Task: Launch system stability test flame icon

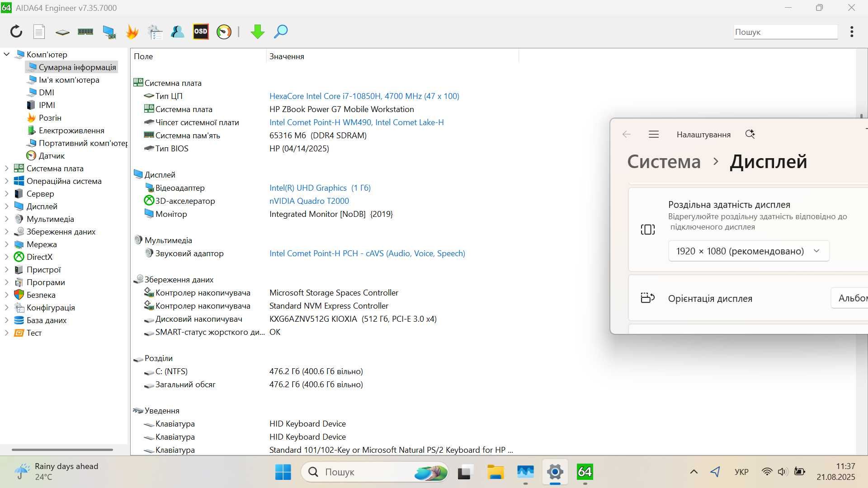Action: pos(132,32)
